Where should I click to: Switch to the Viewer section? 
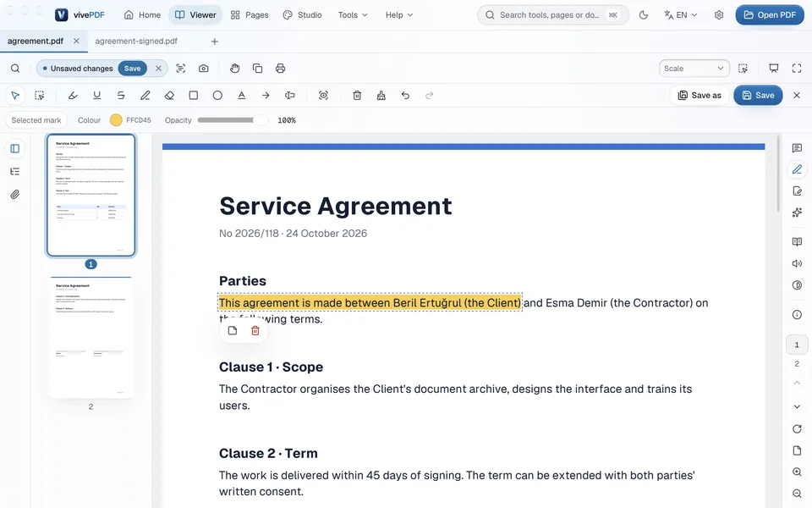coord(195,15)
